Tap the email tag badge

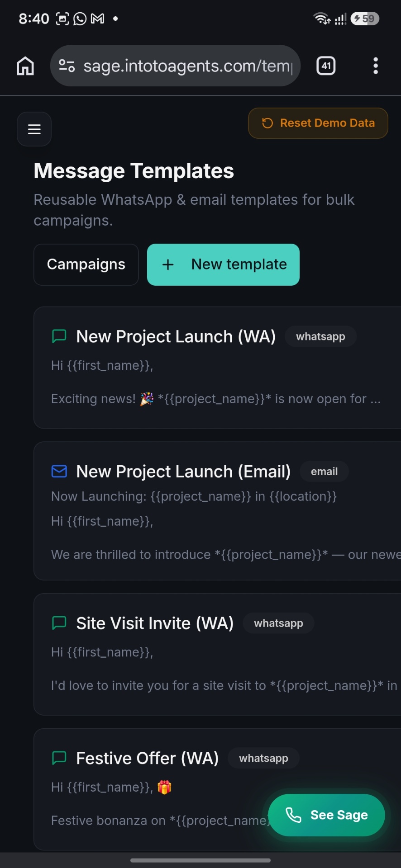(x=324, y=472)
